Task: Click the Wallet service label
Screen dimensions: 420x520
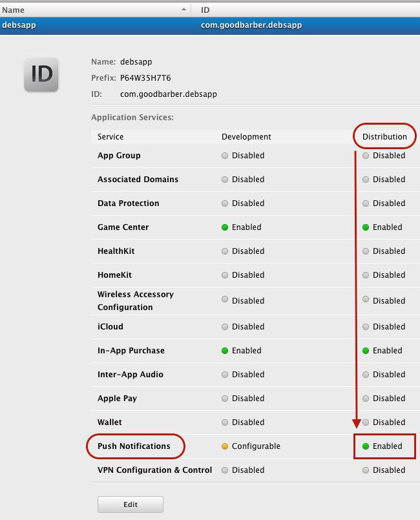Action: 110,422
